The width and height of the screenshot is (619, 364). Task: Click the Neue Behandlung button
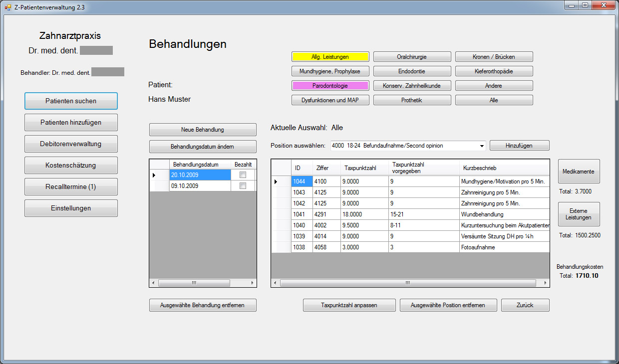click(202, 130)
